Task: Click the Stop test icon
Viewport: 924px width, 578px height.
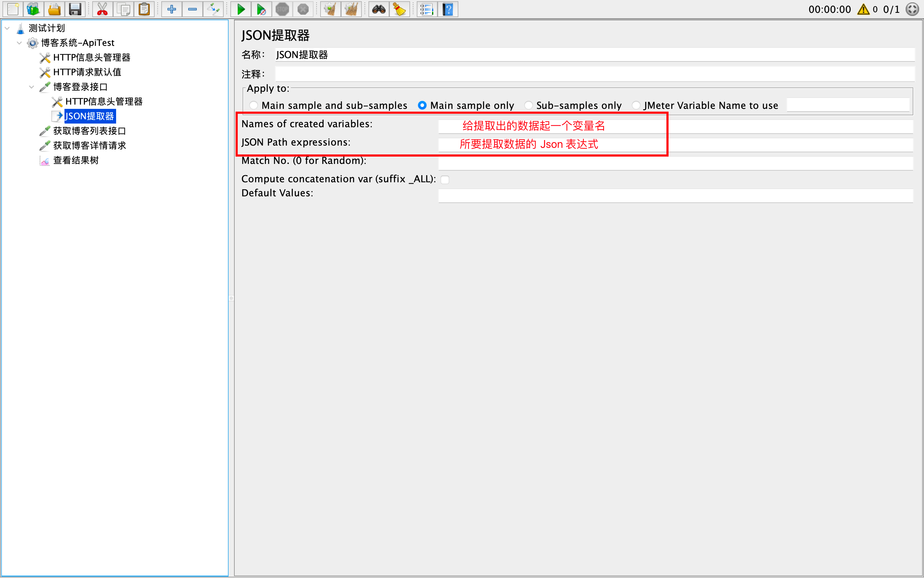Action: tap(282, 9)
